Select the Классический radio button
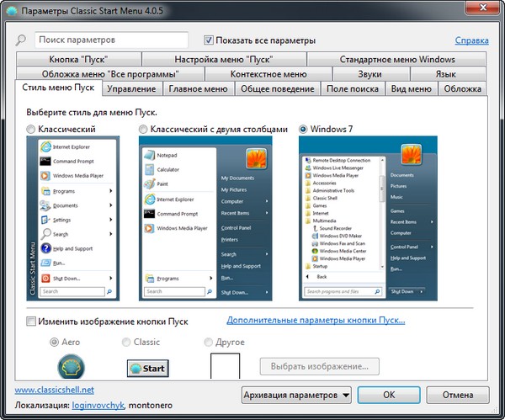505x420 pixels. (31, 130)
